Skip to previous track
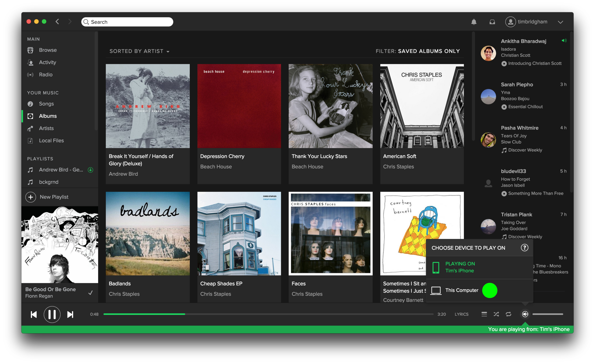The width and height of the screenshot is (595, 364). [x=34, y=314]
